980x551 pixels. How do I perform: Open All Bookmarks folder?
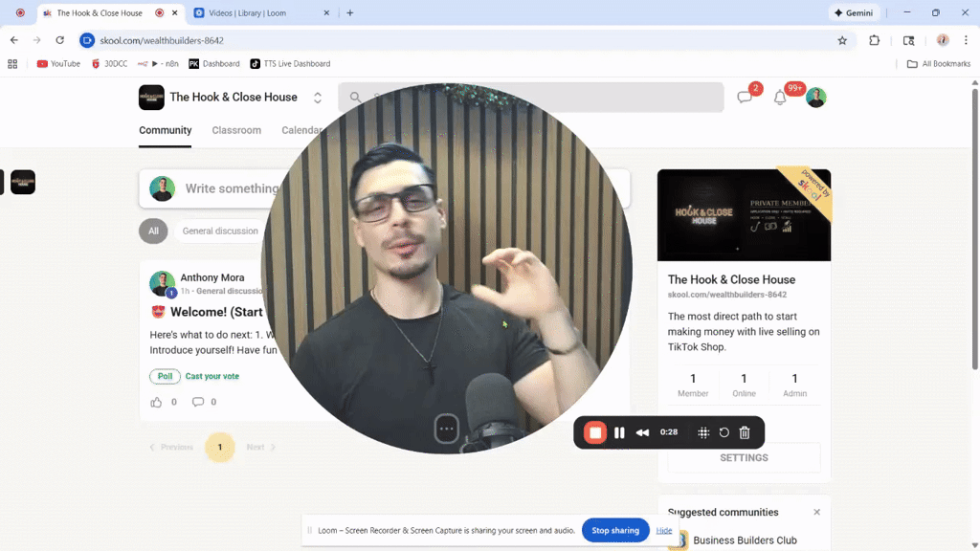click(x=939, y=64)
